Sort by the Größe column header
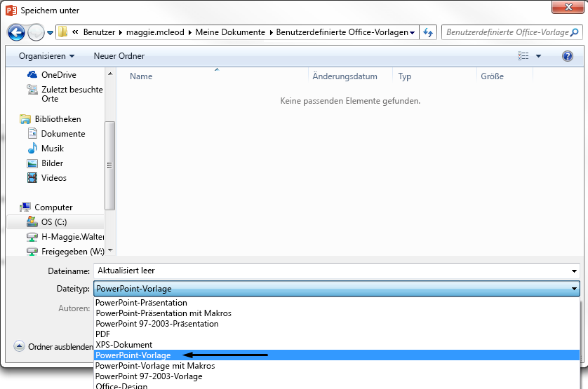 [x=493, y=76]
